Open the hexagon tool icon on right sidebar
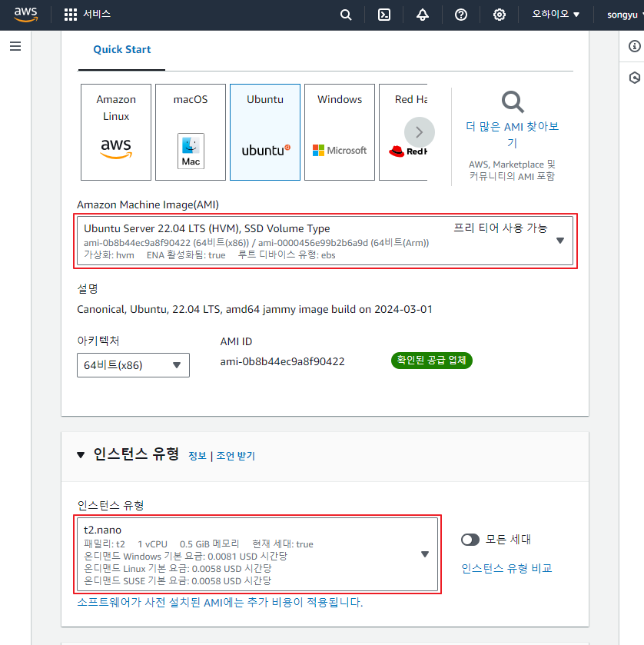The width and height of the screenshot is (644, 645). pyautogui.click(x=635, y=78)
